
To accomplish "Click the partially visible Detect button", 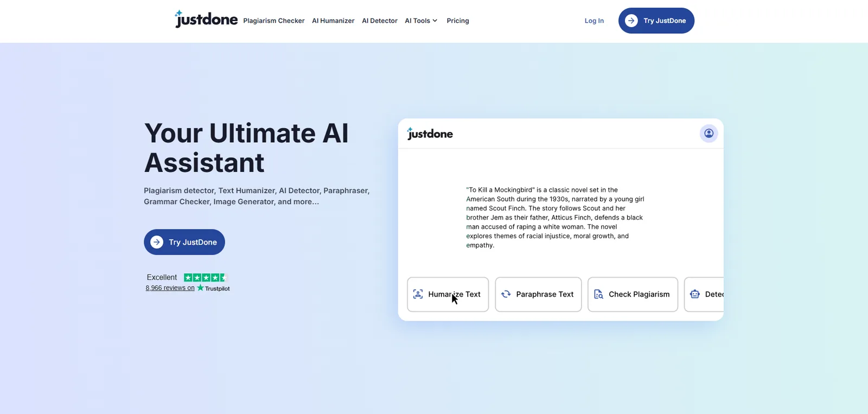I will tap(704, 295).
